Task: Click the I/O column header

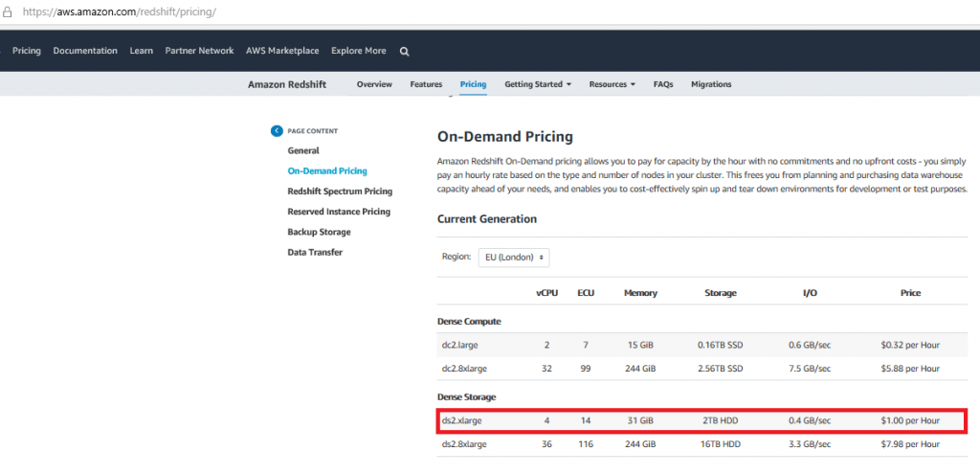Action: pyautogui.click(x=810, y=293)
